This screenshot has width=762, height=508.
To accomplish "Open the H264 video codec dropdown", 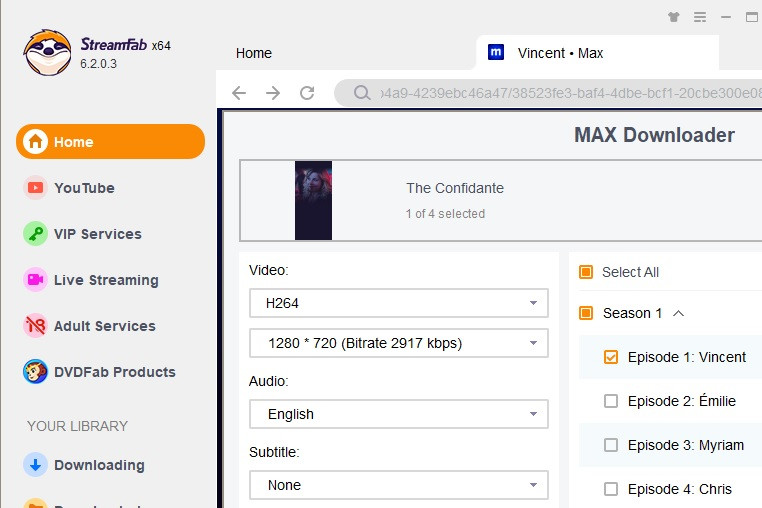I will click(x=399, y=303).
